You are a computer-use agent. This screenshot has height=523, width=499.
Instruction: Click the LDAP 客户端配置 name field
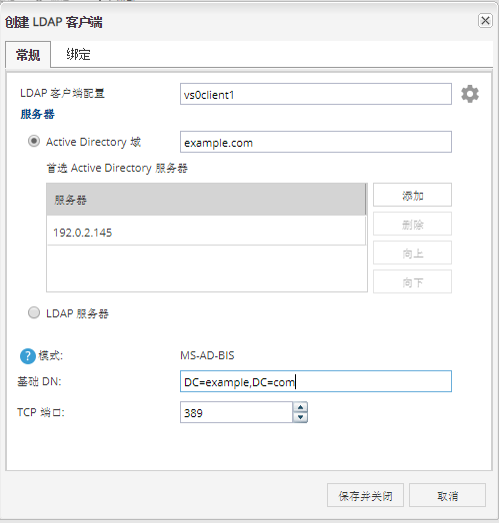click(x=316, y=94)
